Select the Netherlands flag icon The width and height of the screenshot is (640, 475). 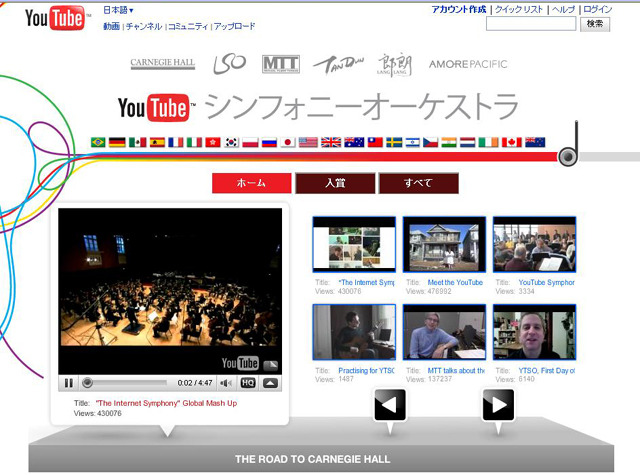[x=468, y=142]
